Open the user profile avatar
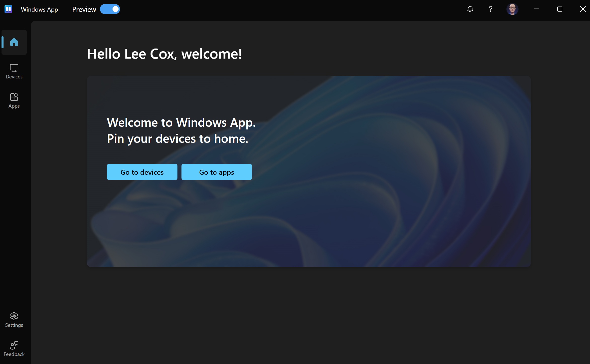590x364 pixels. [x=512, y=9]
